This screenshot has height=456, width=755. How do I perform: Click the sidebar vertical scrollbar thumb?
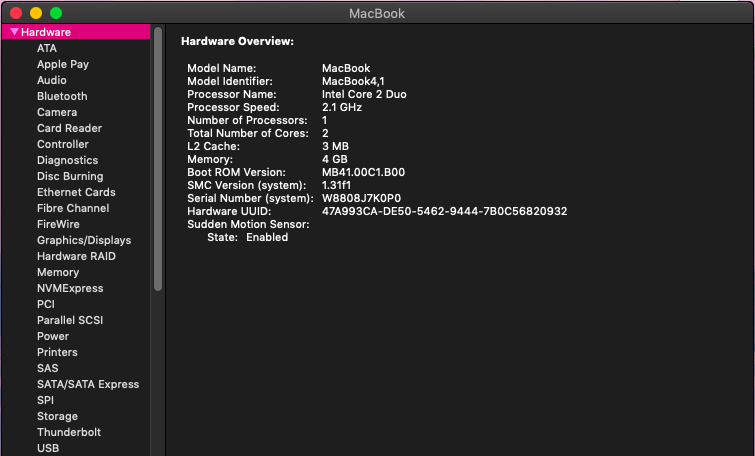pyautogui.click(x=158, y=159)
